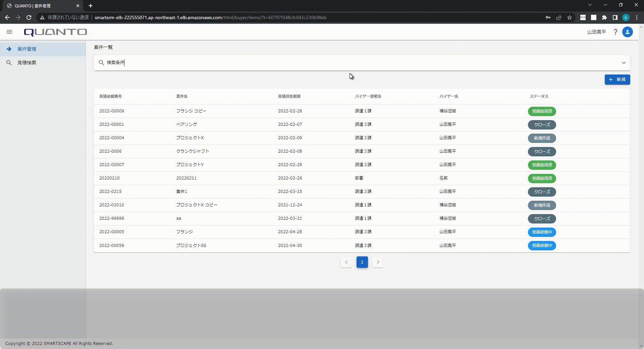The height and width of the screenshot is (349, 644).
Task: Click the 新規 button
Action: (x=617, y=80)
